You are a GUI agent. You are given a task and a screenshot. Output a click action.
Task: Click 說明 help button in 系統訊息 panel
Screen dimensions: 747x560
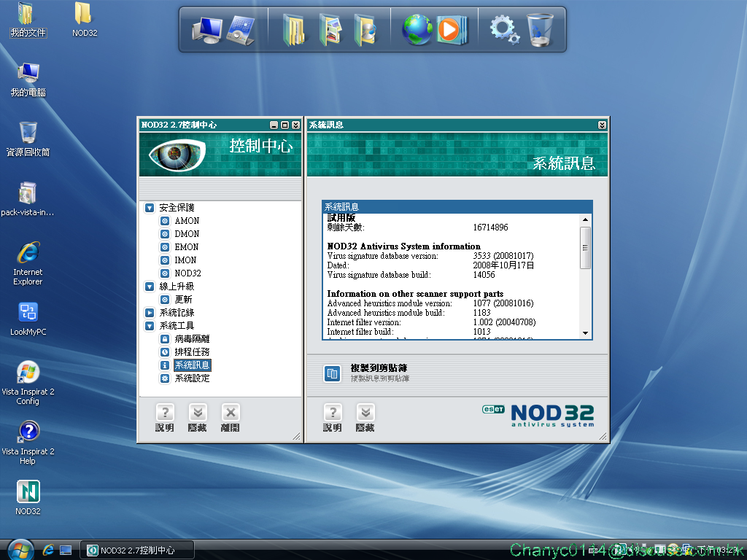pos(333,418)
